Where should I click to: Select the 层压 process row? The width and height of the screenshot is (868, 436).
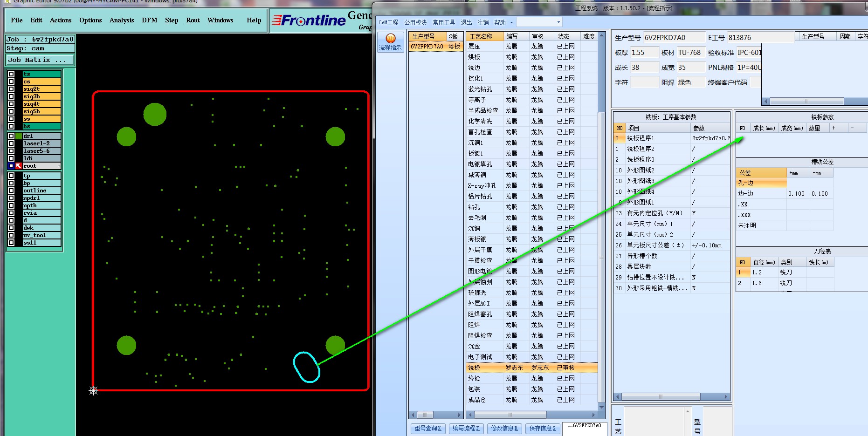pos(532,46)
